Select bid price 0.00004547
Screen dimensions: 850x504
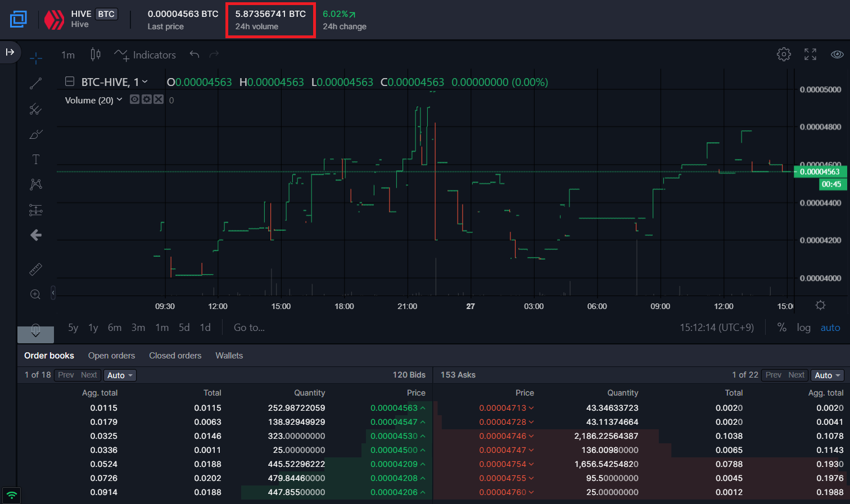coord(394,422)
